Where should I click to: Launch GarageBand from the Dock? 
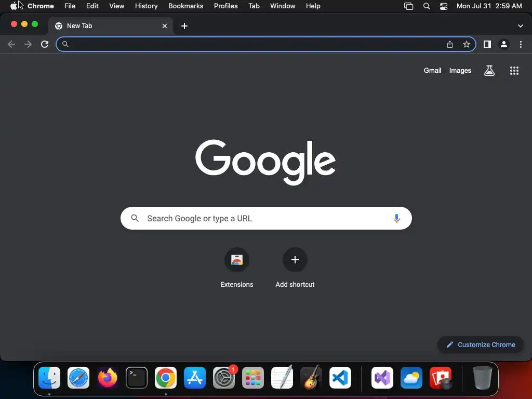click(311, 378)
